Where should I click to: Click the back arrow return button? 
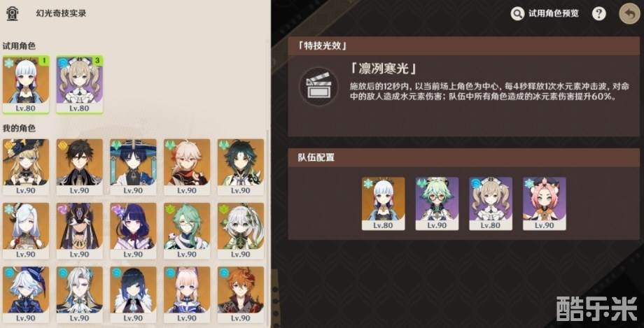pos(629,13)
